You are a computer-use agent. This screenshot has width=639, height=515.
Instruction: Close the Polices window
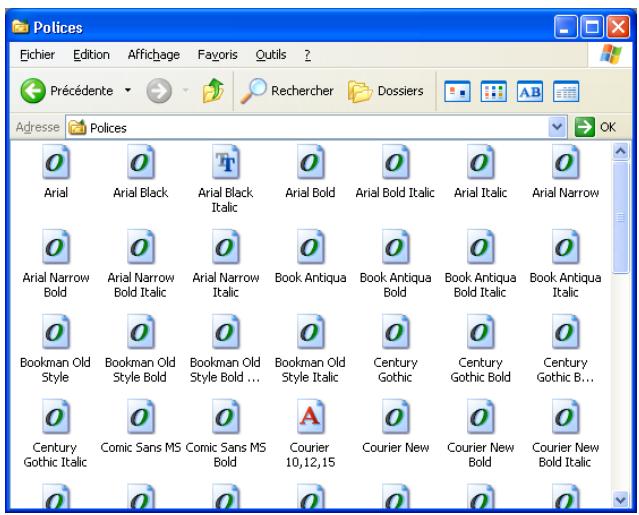coord(618,27)
